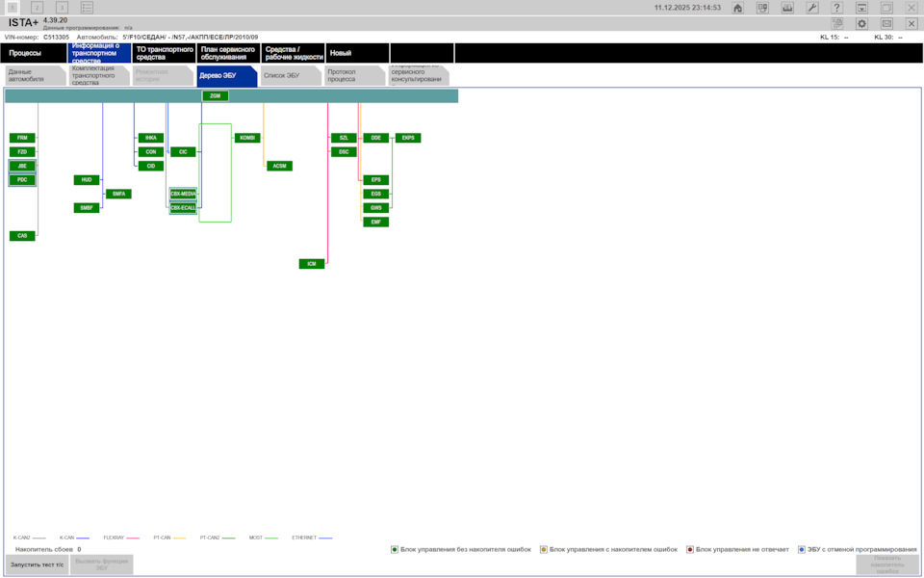Click the Запустить тест т/с button

(38, 565)
